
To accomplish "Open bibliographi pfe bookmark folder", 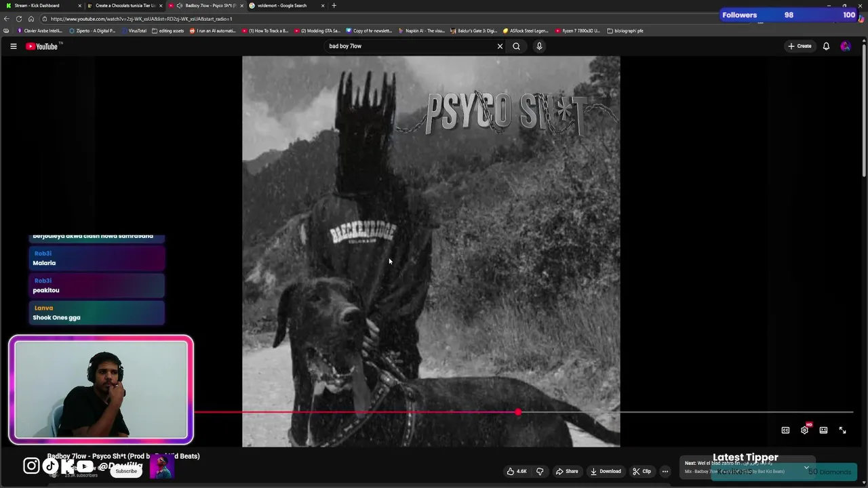I will tap(625, 30).
